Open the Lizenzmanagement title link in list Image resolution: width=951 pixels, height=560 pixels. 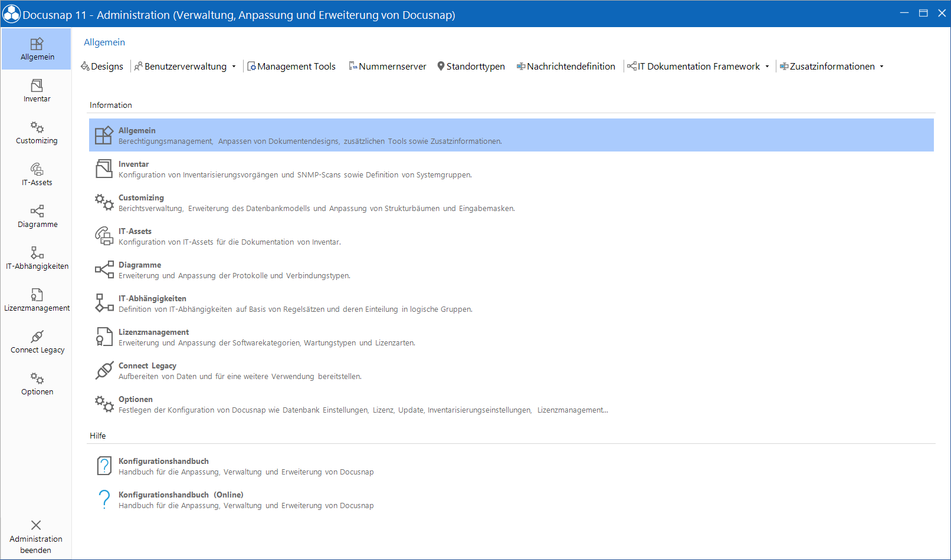(153, 332)
